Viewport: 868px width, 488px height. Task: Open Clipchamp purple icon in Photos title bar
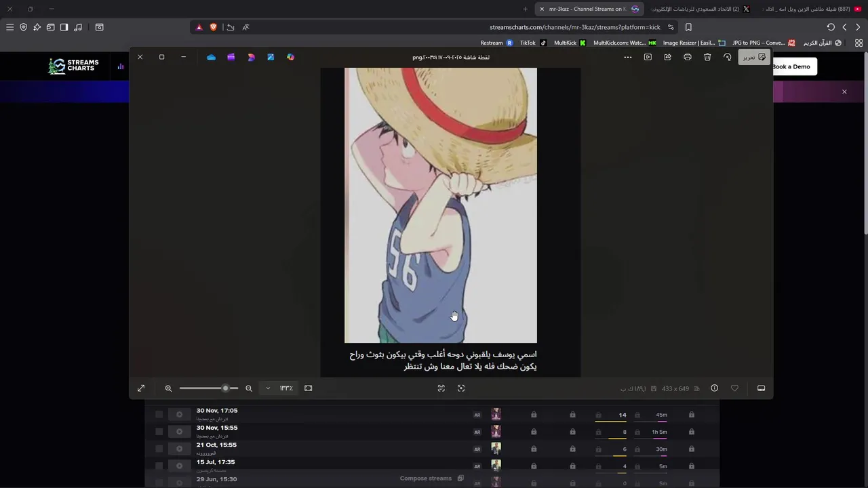point(231,57)
